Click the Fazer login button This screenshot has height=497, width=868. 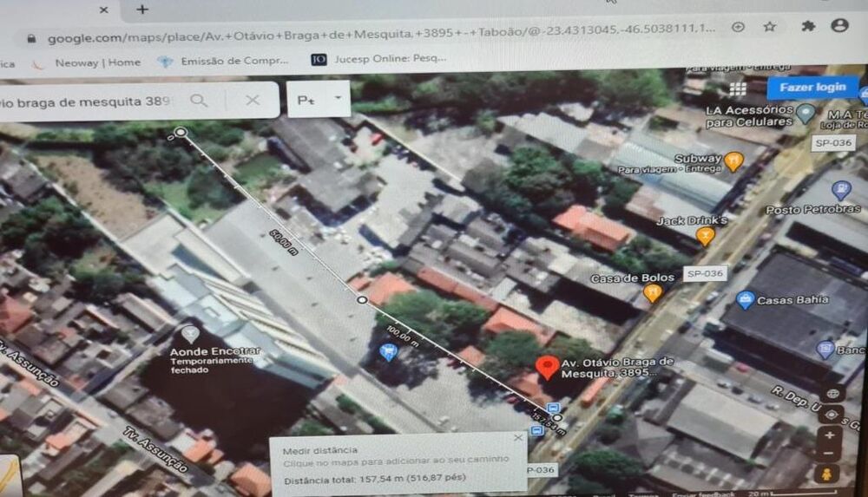812,87
